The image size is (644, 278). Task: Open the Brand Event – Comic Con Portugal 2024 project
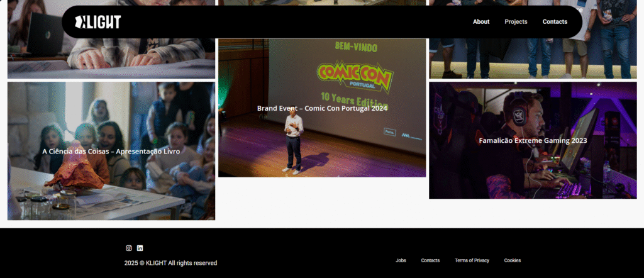(322, 108)
